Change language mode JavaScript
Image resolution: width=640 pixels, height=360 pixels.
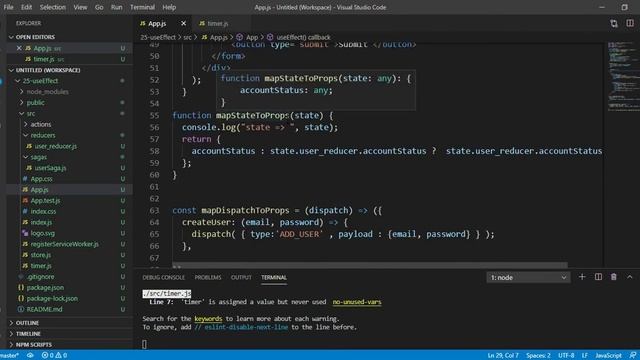pos(608,356)
